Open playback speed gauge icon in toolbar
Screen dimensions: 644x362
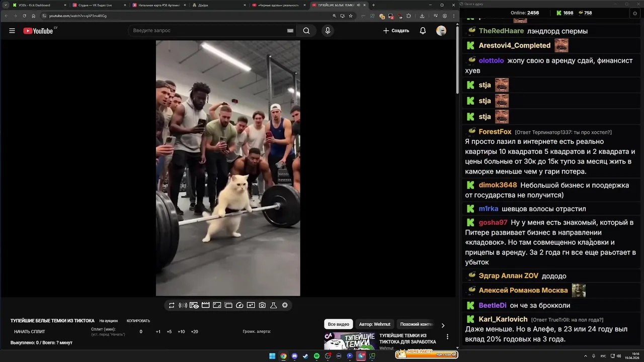pos(239,305)
